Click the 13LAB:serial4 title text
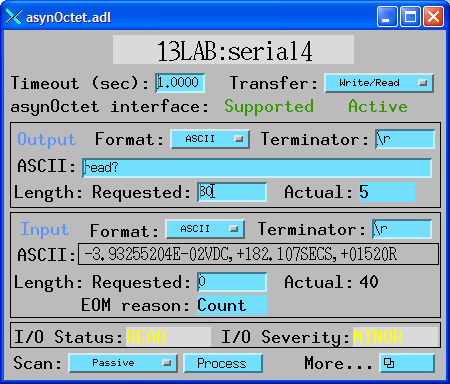 pos(234,51)
